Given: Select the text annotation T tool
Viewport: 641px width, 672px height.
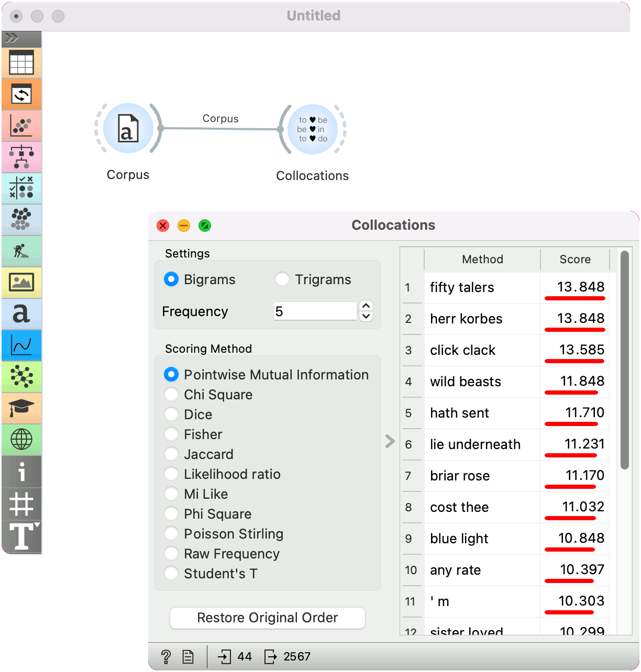Looking at the screenshot, I should 21,536.
